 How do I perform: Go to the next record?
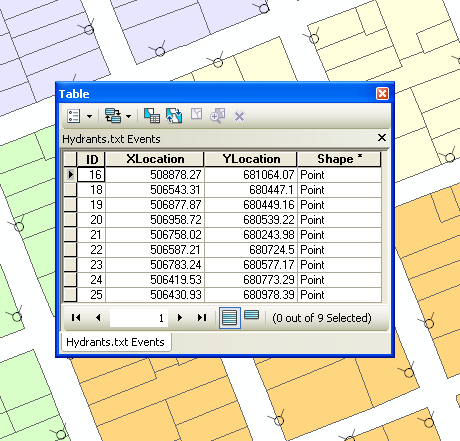tap(180, 318)
